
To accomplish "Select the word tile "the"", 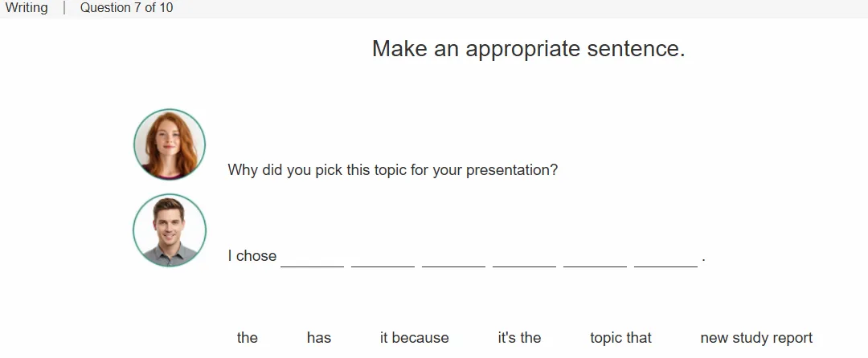I will pos(247,338).
